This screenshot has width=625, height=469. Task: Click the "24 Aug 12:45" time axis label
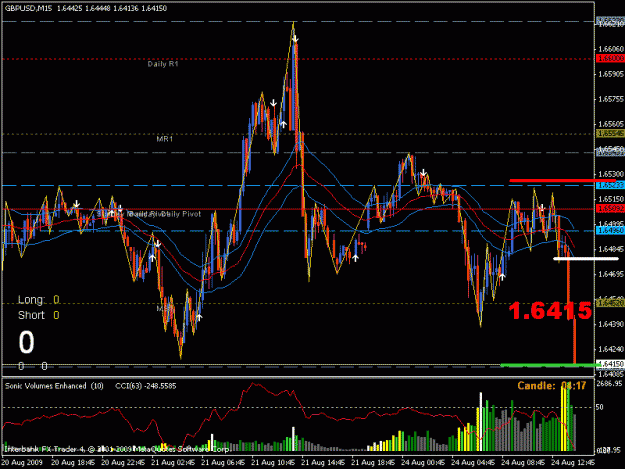click(573, 463)
